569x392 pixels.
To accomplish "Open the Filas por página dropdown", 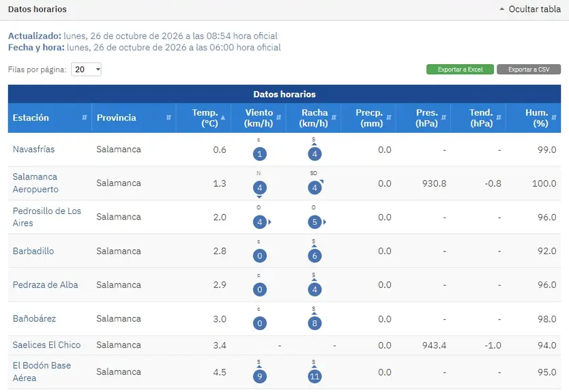I will (87, 70).
